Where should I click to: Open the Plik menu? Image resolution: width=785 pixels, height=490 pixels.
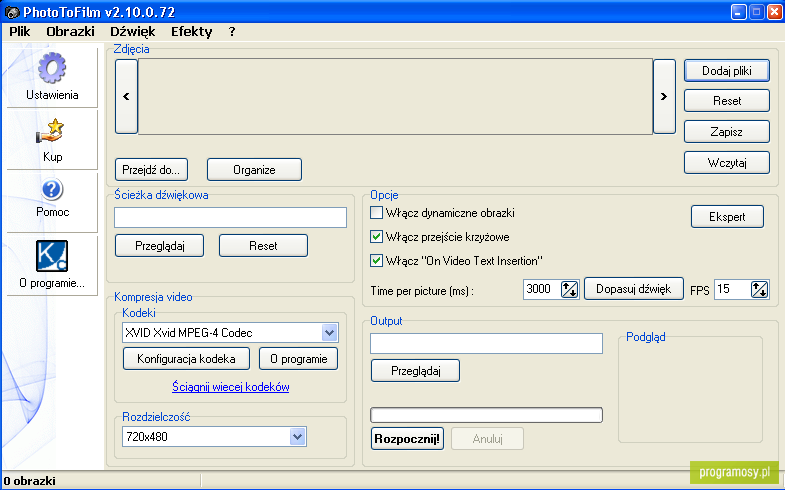click(x=20, y=32)
